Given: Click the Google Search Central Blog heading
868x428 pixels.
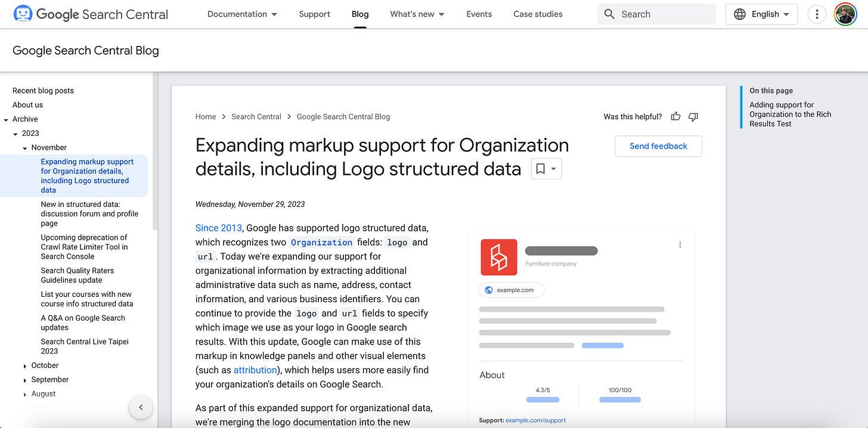Looking at the screenshot, I should pyautogui.click(x=86, y=51).
